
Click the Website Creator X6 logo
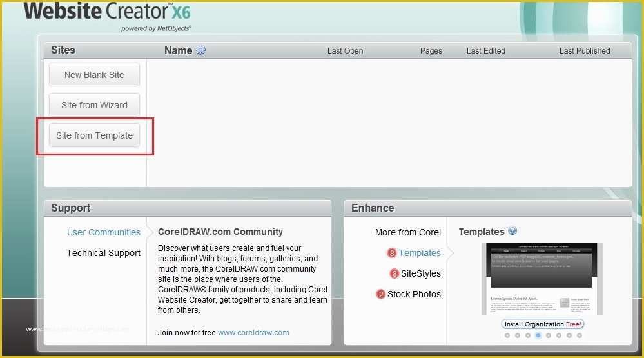click(107, 12)
